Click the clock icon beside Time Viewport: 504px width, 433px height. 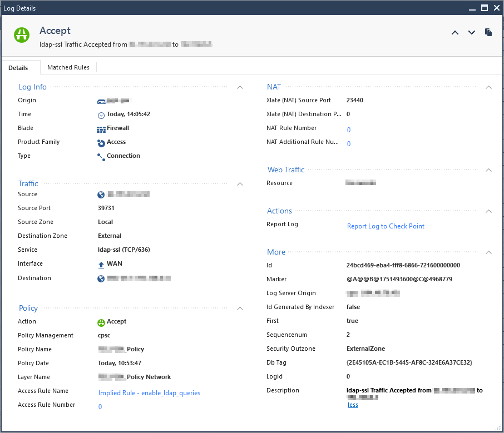click(101, 115)
